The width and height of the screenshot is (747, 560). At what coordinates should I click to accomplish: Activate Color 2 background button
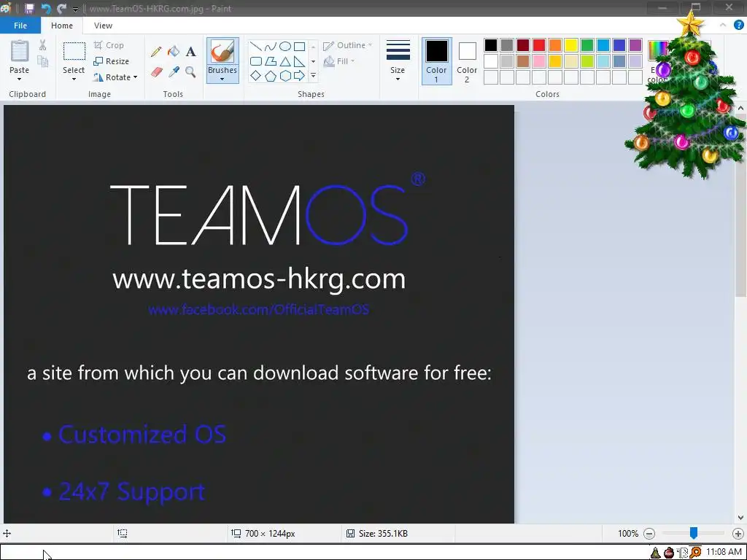tap(467, 61)
